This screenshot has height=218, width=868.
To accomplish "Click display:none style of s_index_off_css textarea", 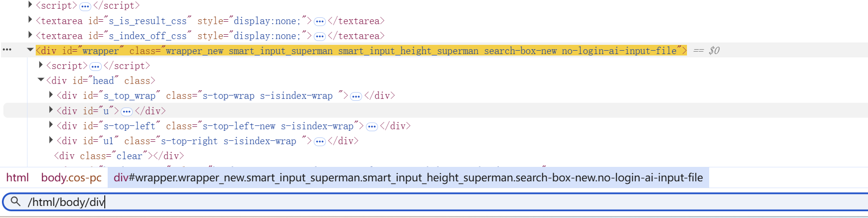I will [267, 36].
